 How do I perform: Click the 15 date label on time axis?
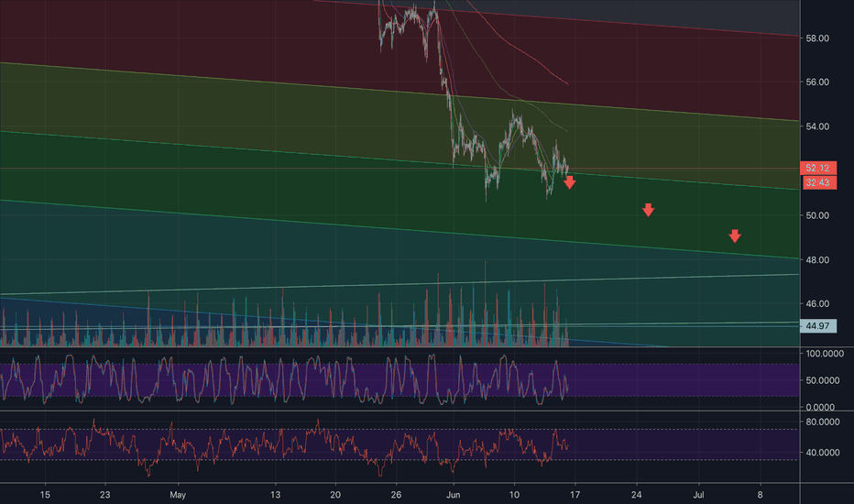pos(45,495)
